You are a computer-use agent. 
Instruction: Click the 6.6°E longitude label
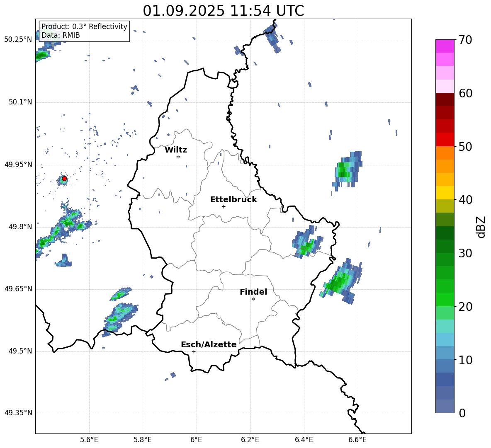pyautogui.click(x=357, y=440)
